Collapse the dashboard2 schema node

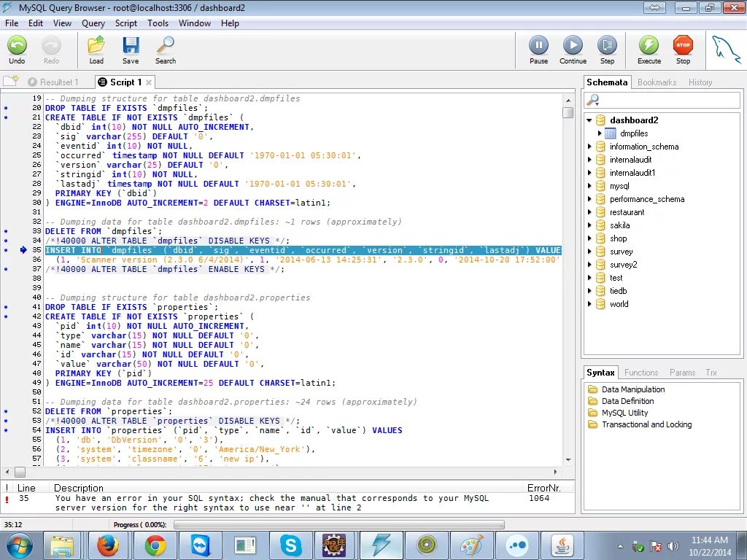589,120
